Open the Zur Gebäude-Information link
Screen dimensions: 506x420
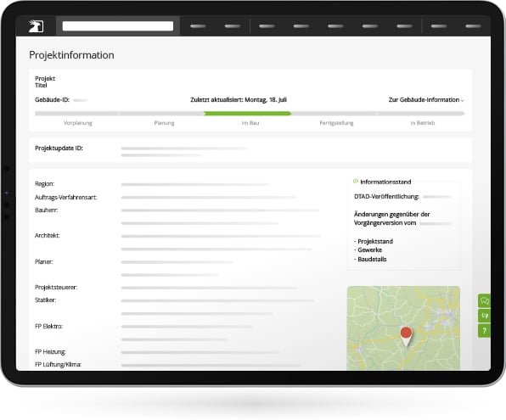[424, 99]
